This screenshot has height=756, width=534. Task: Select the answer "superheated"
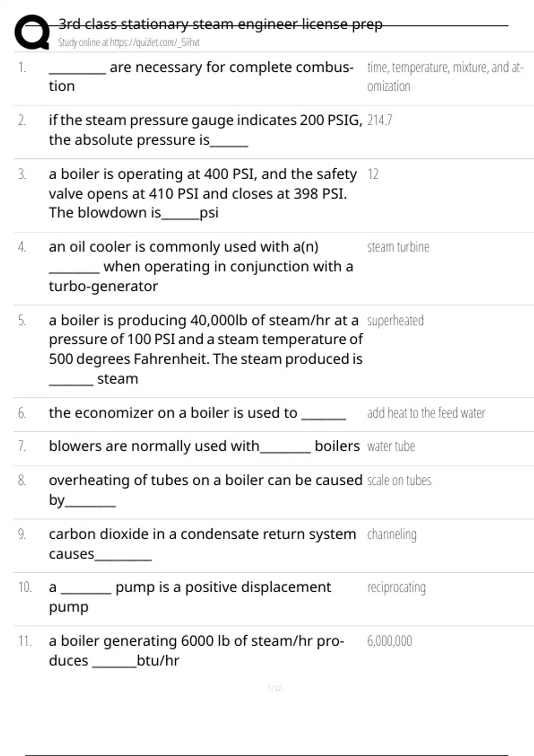[395, 321]
